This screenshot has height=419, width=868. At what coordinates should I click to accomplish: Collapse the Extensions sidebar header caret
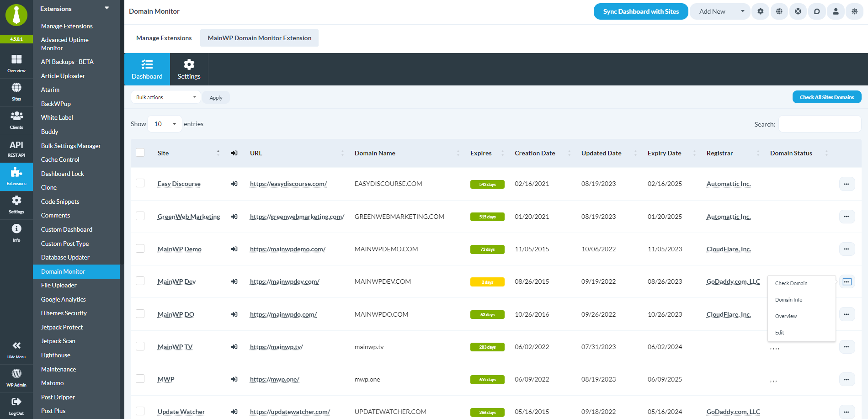pos(107,8)
